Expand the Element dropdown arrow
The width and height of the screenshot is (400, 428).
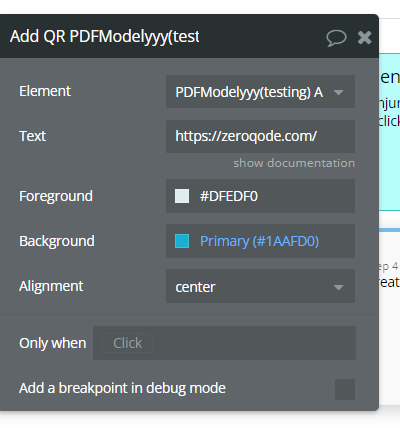click(338, 92)
